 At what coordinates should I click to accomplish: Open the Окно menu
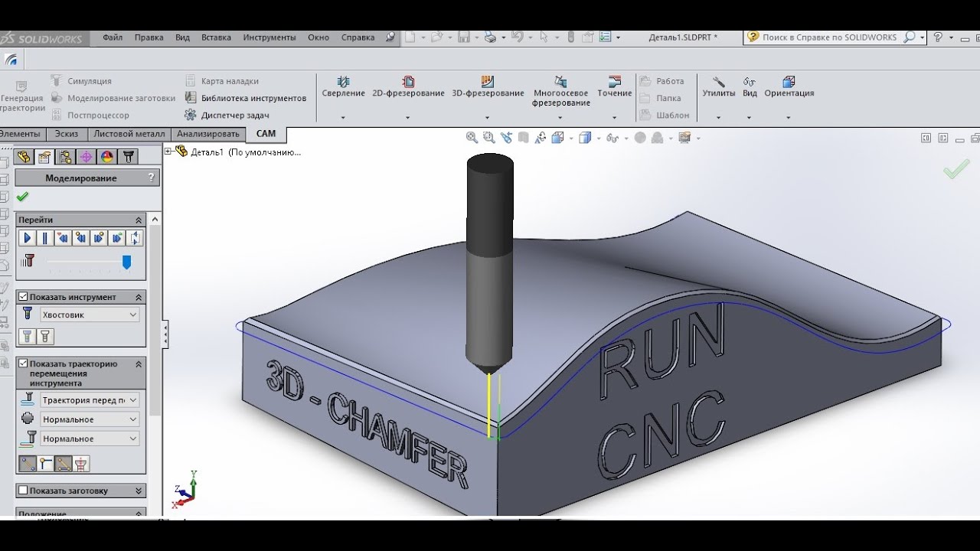pyautogui.click(x=318, y=37)
